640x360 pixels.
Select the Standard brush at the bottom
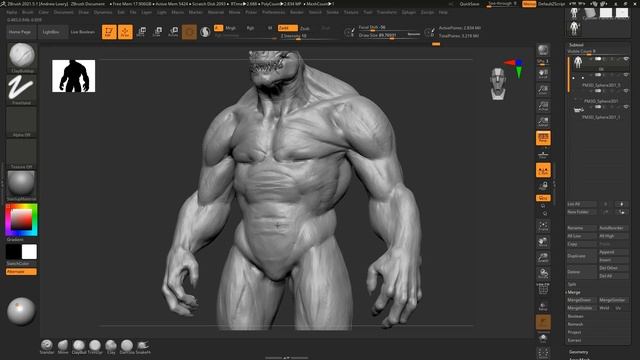click(47, 346)
